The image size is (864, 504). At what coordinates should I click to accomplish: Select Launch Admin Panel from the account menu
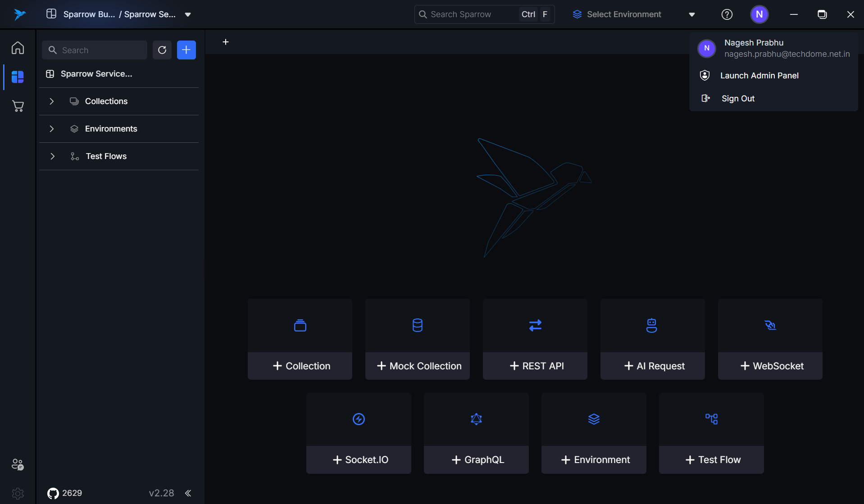click(x=759, y=75)
